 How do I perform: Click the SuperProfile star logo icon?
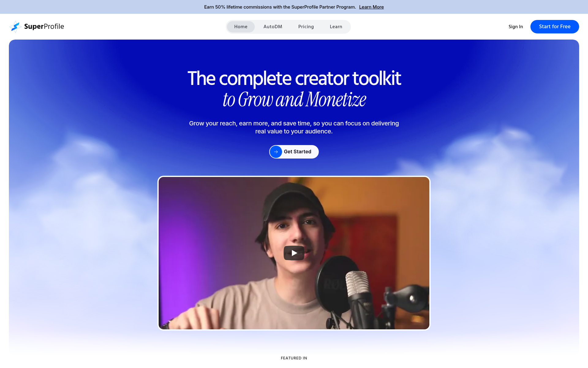[x=15, y=27]
